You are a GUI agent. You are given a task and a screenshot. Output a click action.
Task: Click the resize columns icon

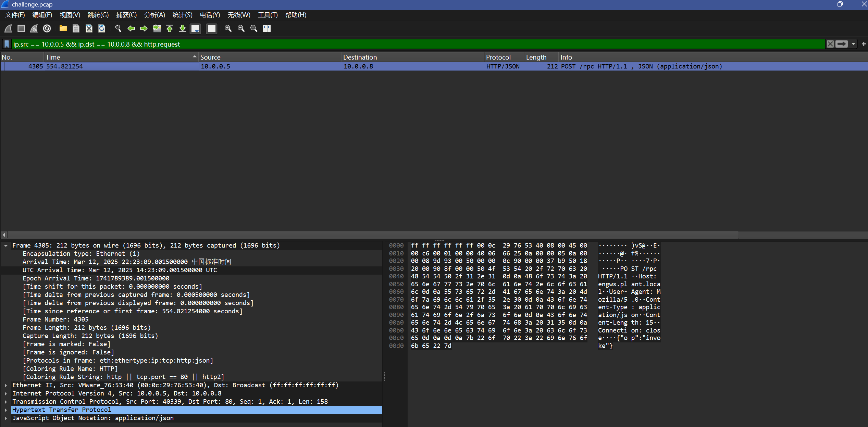(267, 28)
